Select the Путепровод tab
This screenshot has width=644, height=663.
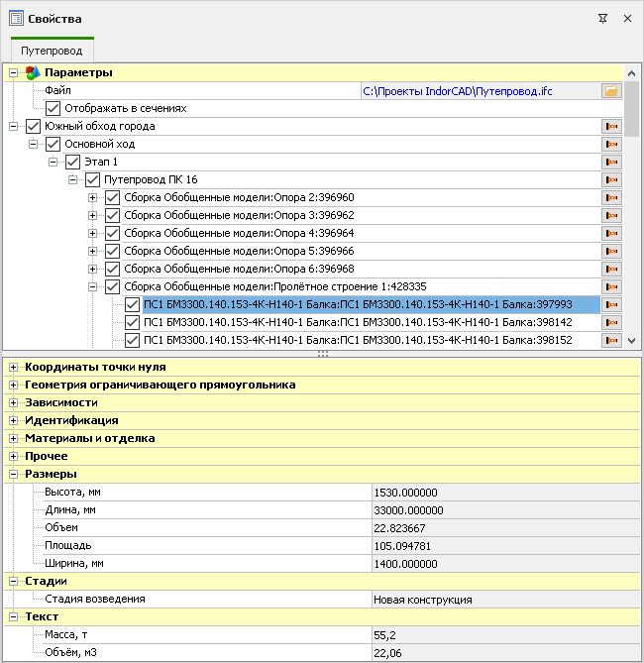tap(52, 51)
